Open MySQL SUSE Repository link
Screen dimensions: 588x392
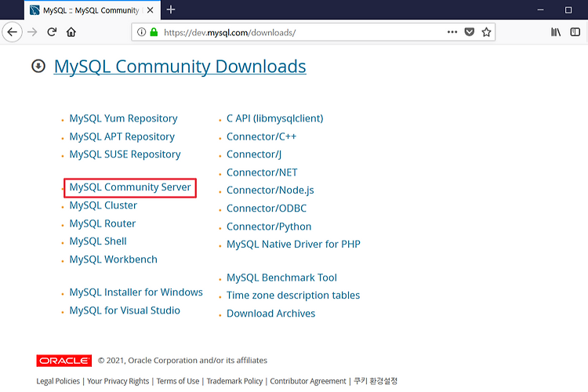[125, 154]
